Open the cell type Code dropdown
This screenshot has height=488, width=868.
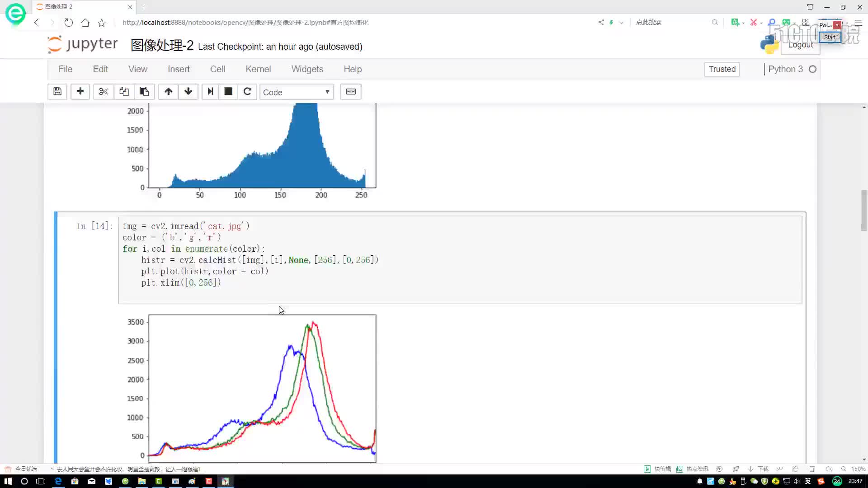(x=297, y=92)
